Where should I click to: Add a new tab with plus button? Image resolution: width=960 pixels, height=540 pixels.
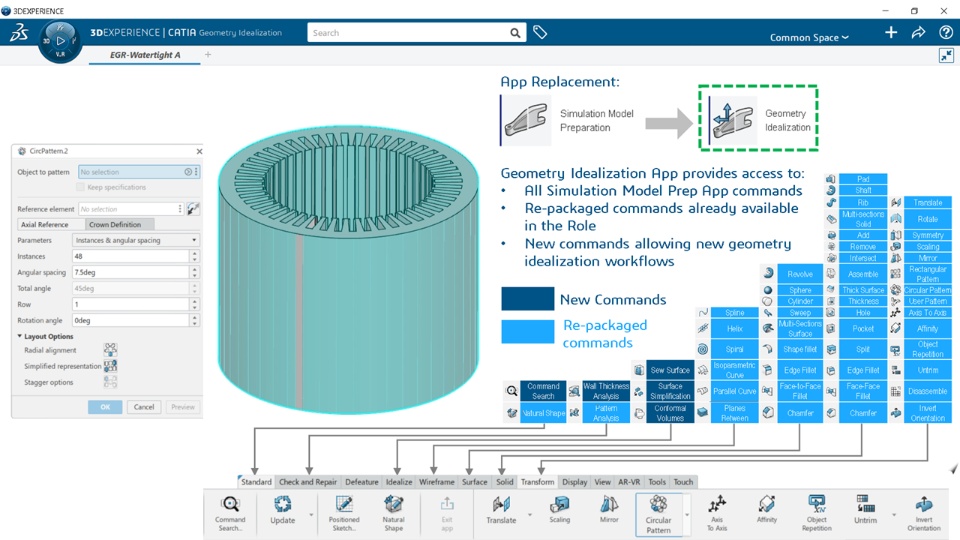pyautogui.click(x=208, y=54)
